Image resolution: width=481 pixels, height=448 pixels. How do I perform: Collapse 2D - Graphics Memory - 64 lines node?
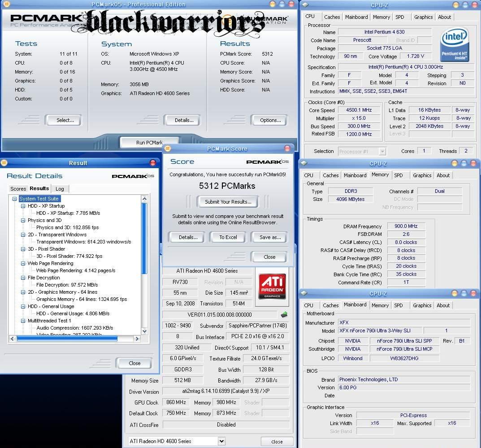23,292
